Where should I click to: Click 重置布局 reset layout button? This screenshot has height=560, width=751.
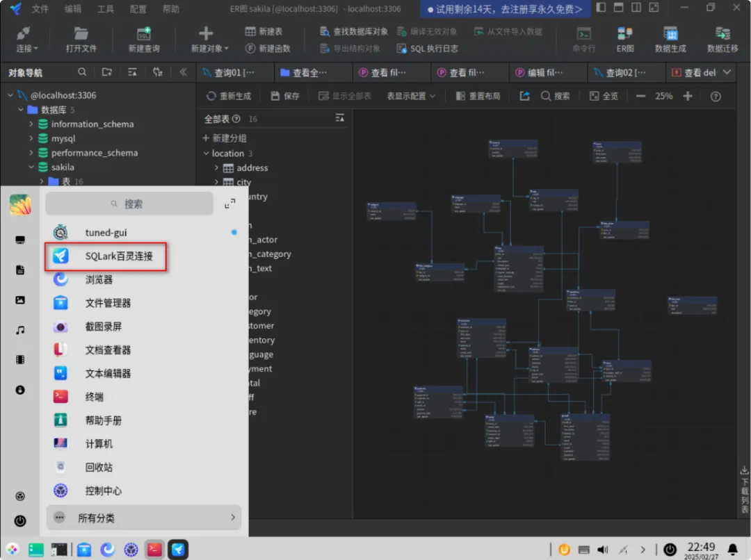pyautogui.click(x=478, y=96)
